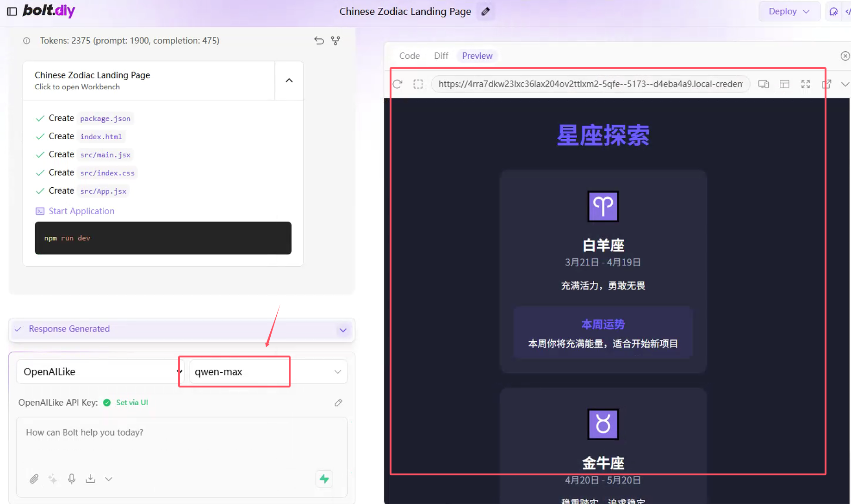Start voice input with the microphone icon
The width and height of the screenshot is (851, 504).
(72, 479)
